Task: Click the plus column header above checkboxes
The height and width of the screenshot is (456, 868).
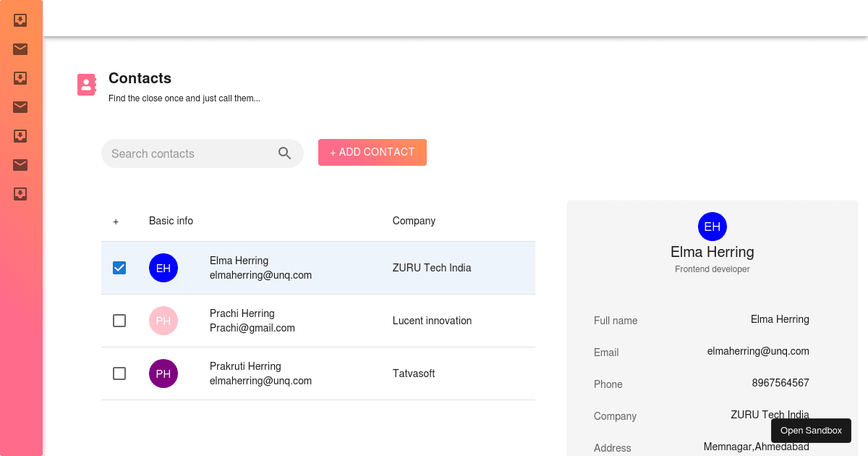Action: pos(116,221)
